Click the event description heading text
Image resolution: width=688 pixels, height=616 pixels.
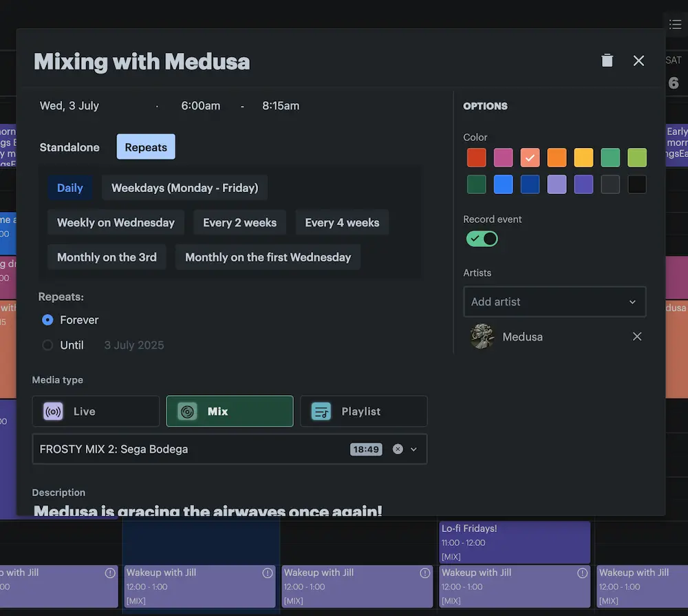click(x=208, y=510)
